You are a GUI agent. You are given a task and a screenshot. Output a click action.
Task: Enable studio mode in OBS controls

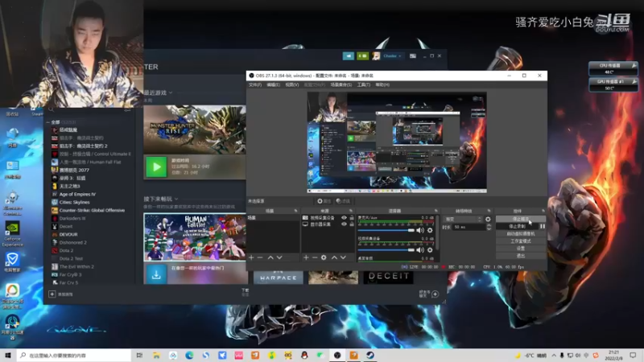point(520,241)
